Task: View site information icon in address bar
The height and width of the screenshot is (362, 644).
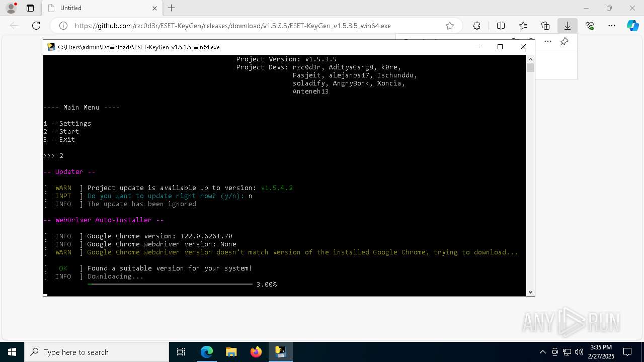Action: 63,26
